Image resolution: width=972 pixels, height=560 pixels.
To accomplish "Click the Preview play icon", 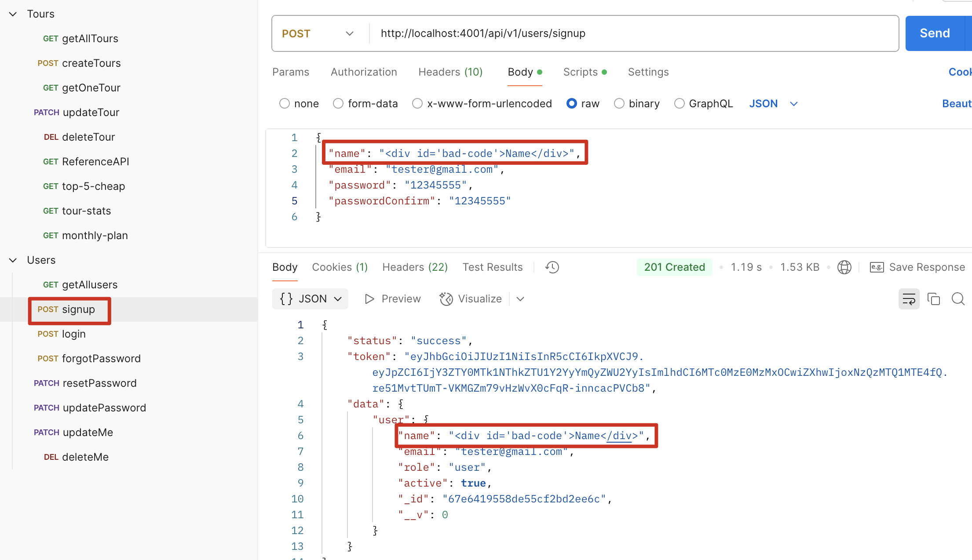I will coord(369,299).
